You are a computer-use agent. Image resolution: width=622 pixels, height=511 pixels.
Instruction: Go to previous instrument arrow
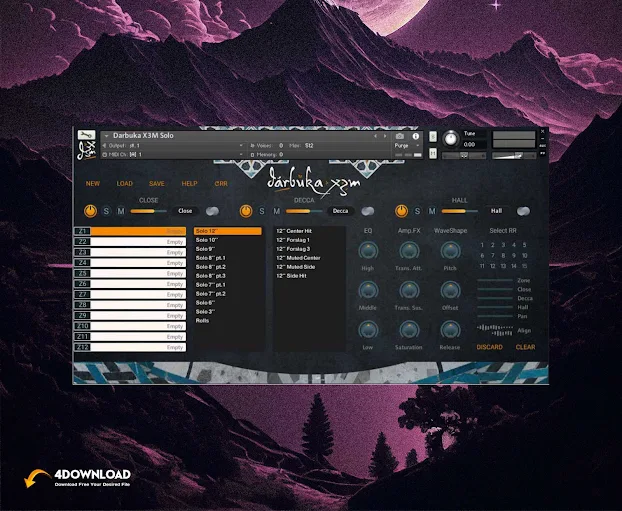point(376,136)
